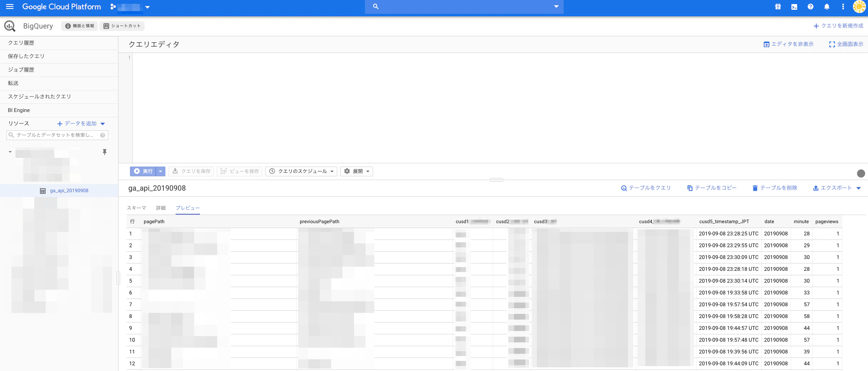Screen dimensions: 868x371
Task: Open the user account avatar
Action: point(859,7)
